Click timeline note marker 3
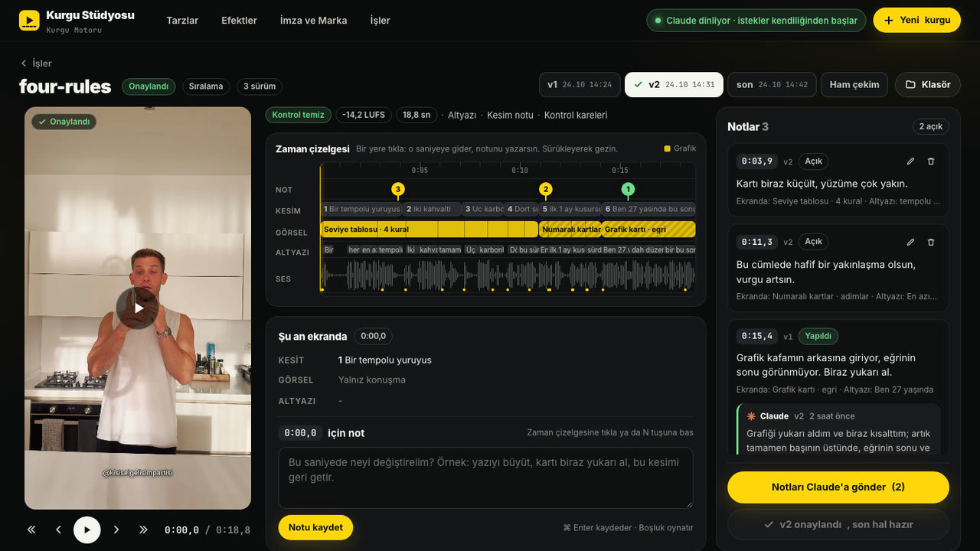 click(x=397, y=189)
